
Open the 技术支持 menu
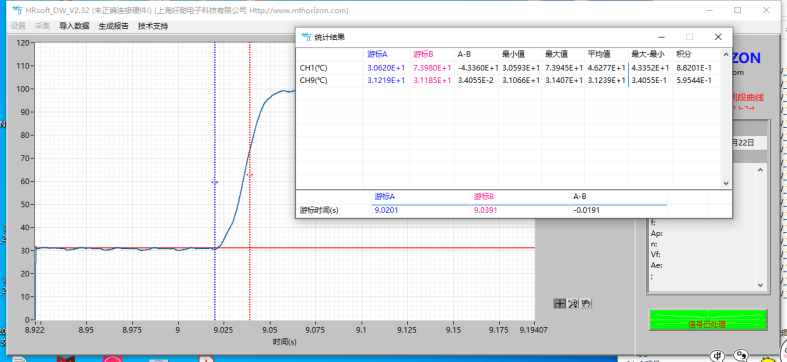point(153,26)
